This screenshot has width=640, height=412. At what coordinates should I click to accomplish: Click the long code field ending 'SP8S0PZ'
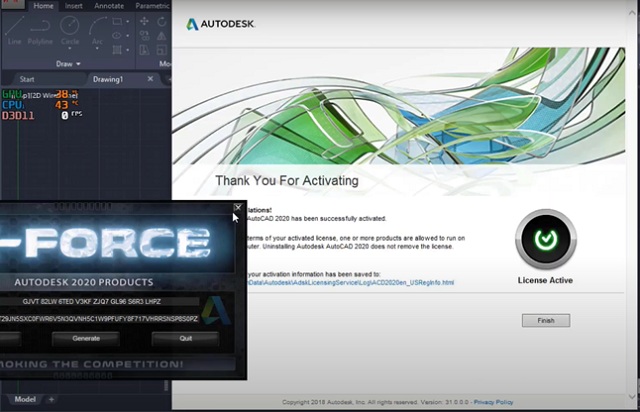coord(99,318)
